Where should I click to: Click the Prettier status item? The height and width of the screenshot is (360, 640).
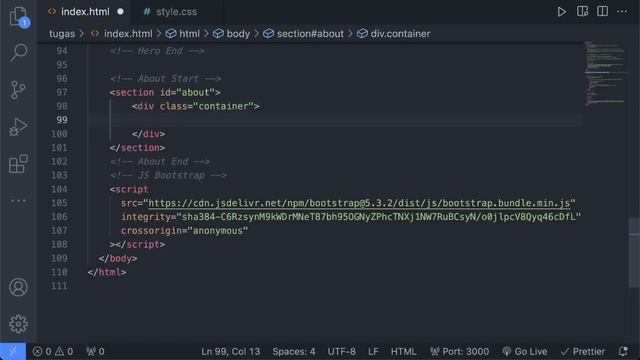(x=582, y=351)
